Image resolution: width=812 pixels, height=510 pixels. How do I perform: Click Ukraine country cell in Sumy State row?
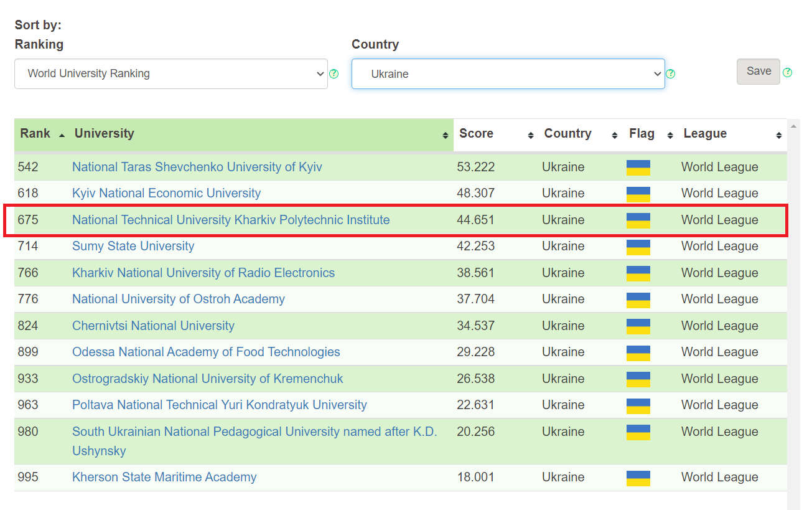pyautogui.click(x=563, y=246)
